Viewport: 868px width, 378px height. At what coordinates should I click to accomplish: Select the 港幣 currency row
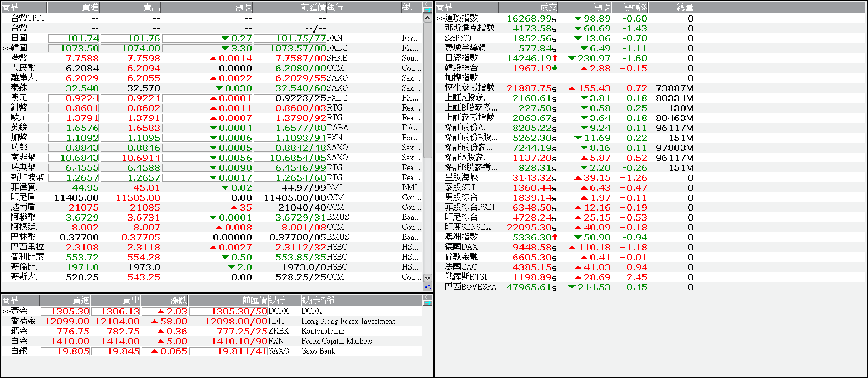tap(212, 58)
